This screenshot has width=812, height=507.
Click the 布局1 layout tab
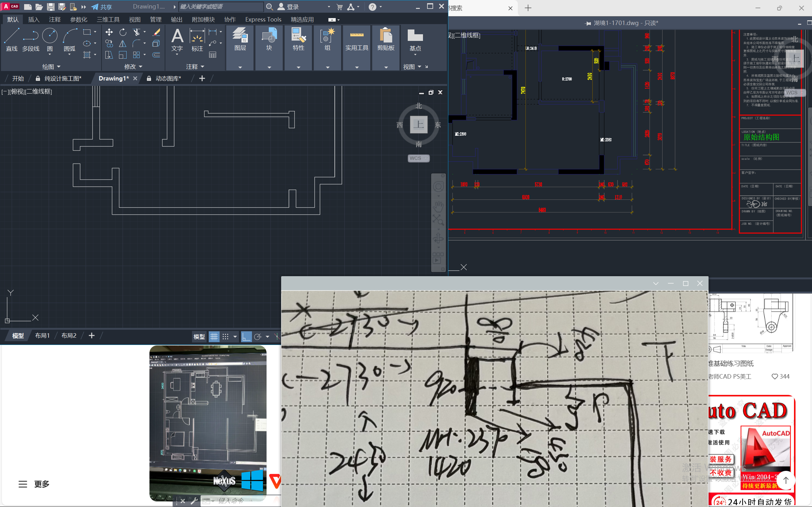tap(42, 336)
